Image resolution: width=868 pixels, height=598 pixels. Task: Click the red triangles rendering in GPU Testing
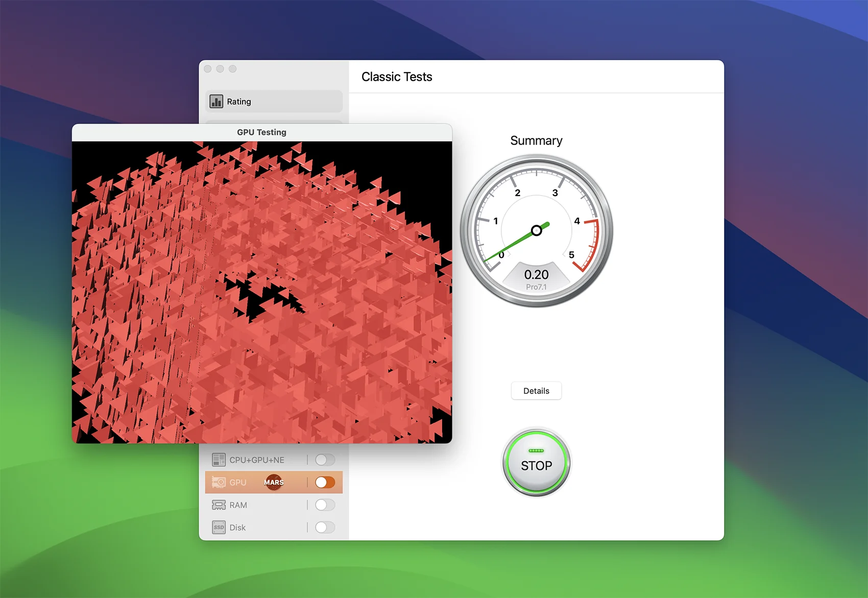[261, 292]
